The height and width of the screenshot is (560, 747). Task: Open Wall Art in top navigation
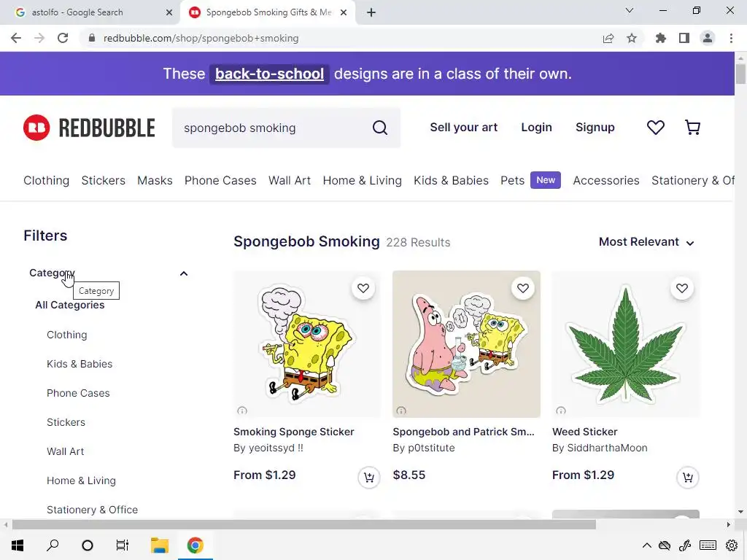click(290, 181)
